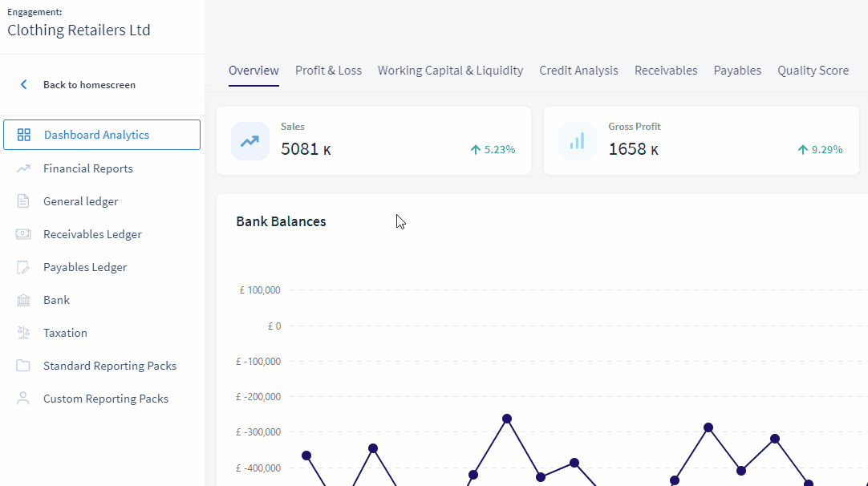This screenshot has height=486, width=868.
Task: Switch to the Overview tab
Action: click(x=254, y=71)
